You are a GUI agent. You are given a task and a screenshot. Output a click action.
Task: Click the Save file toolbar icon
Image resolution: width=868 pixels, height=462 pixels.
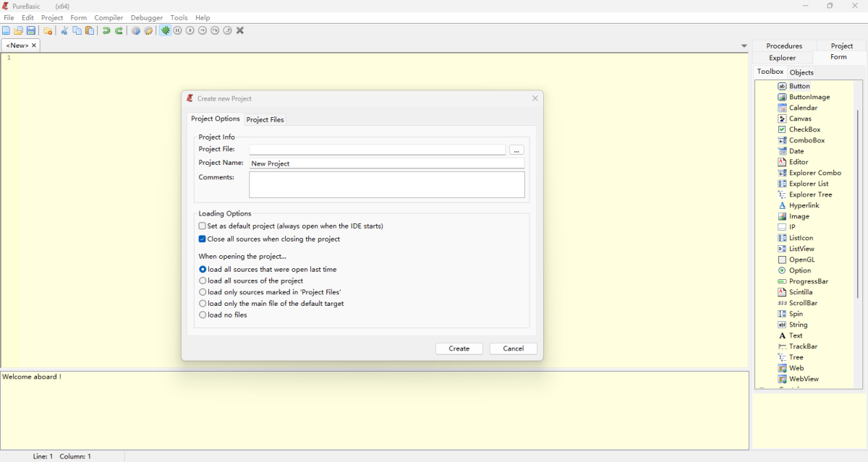click(31, 30)
